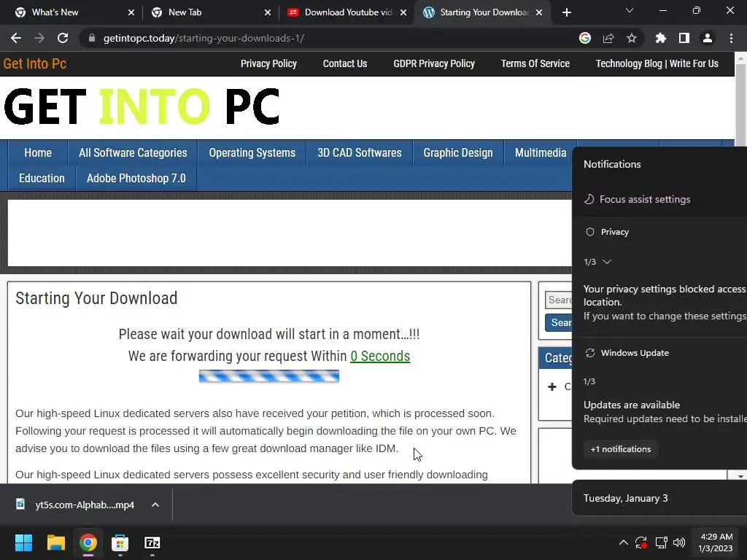Share this page via share icon
Screen dimensions: 747x560
tap(608, 38)
